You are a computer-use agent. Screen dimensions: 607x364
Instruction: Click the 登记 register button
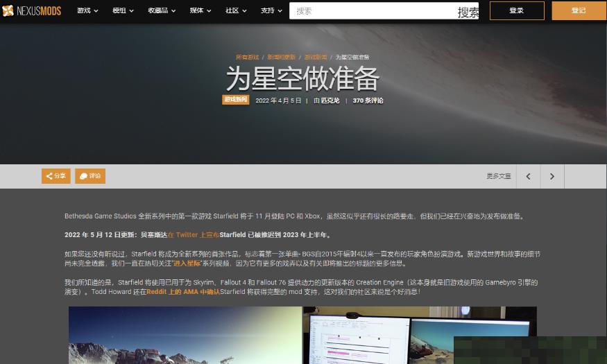[x=579, y=11]
